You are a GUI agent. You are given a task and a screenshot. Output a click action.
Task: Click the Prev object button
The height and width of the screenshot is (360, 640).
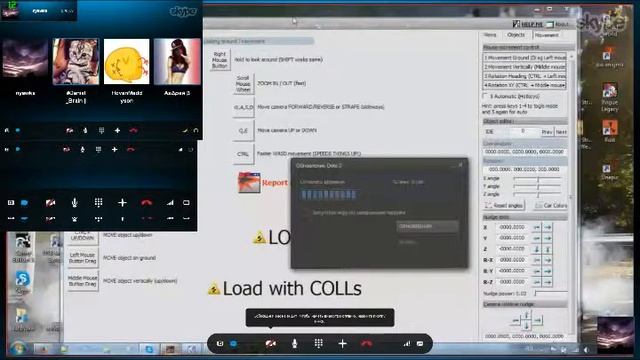547,132
